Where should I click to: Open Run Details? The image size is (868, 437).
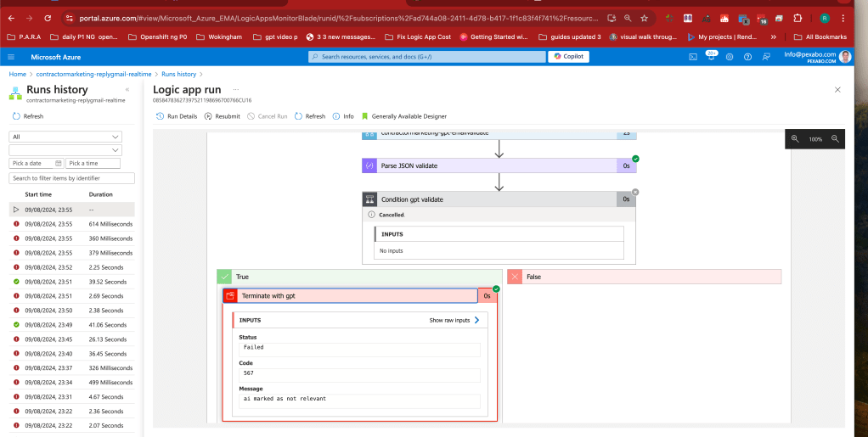177,116
